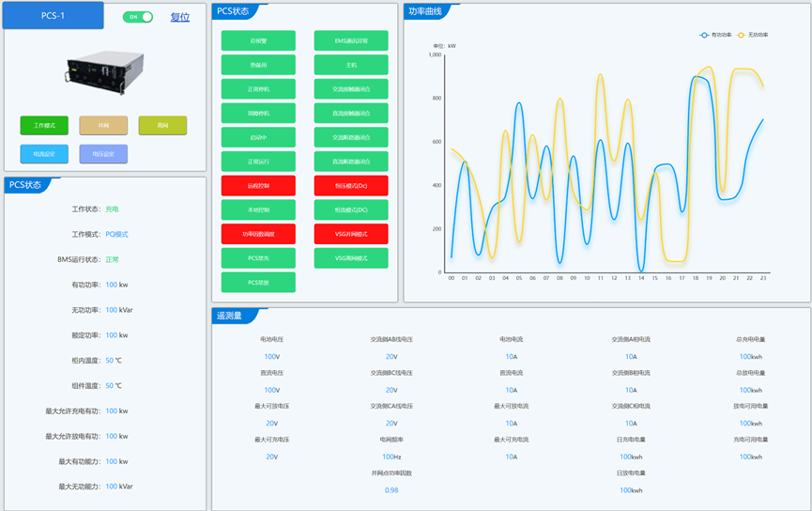This screenshot has width=812, height=511.
Task: Click the VSG离网模式 status indicator
Action: 351,258
